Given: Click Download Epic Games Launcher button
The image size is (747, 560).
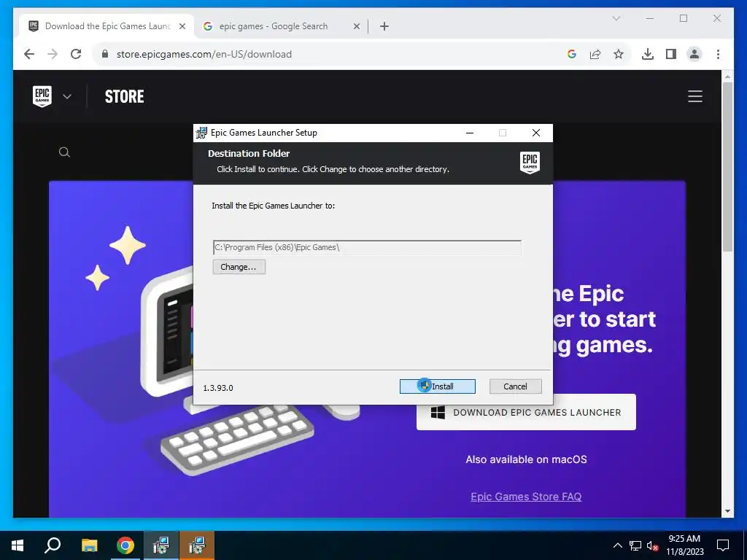Looking at the screenshot, I should coord(526,413).
